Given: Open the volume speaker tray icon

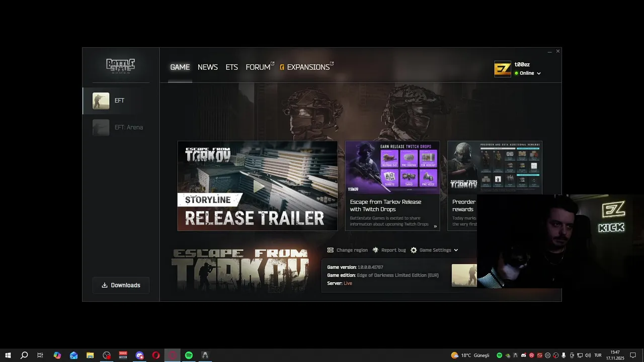Looking at the screenshot, I should point(588,355).
